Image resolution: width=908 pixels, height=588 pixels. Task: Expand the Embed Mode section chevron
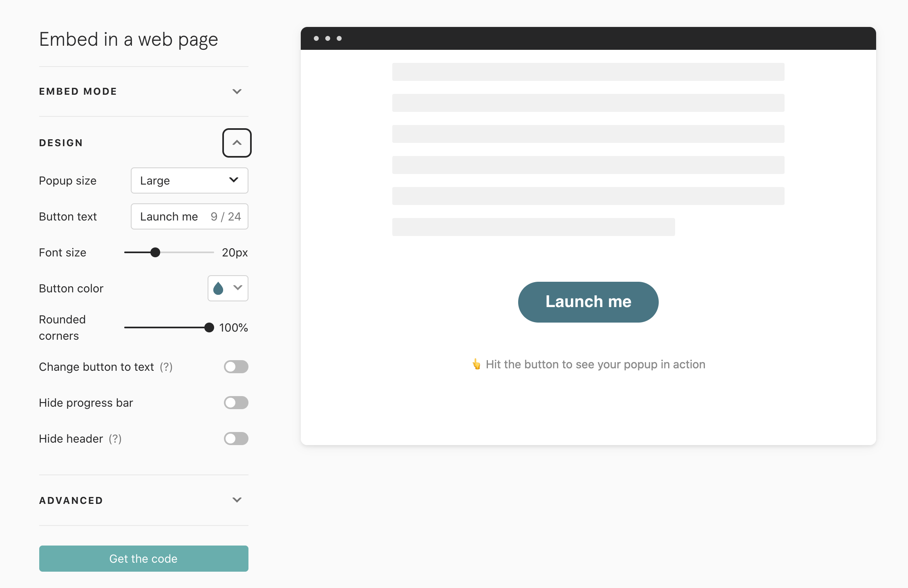pos(237,91)
